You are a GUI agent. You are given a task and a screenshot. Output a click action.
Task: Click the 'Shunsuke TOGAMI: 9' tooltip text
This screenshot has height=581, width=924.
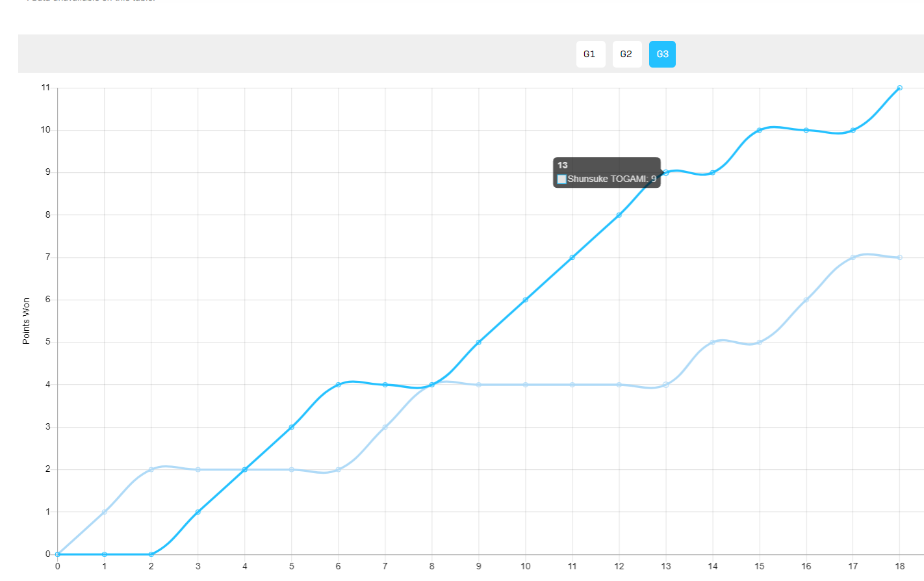(x=612, y=179)
